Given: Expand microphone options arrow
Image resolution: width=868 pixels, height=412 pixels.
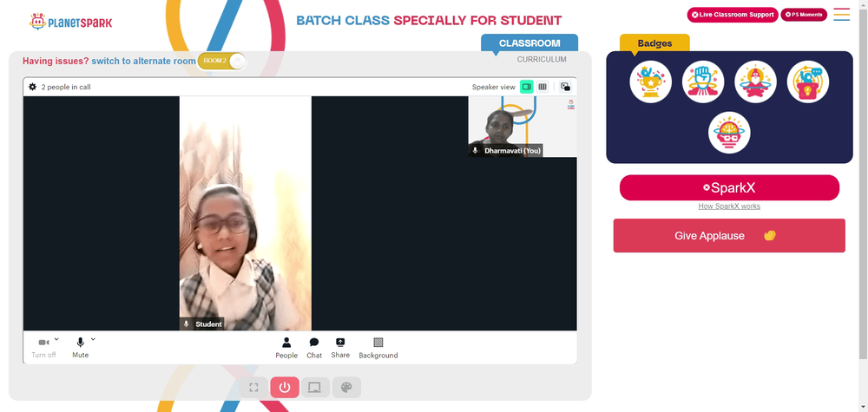Looking at the screenshot, I should pyautogui.click(x=93, y=339).
